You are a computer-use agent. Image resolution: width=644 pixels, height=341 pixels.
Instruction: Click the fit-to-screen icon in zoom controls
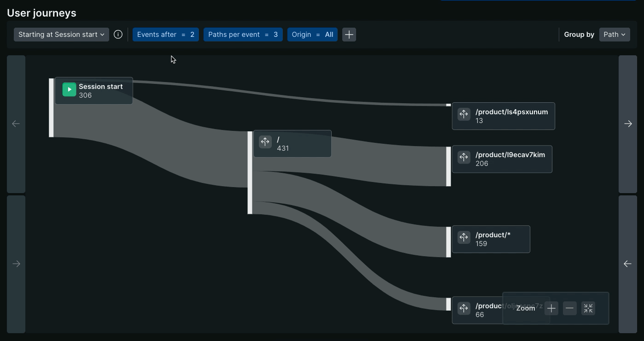[588, 308]
